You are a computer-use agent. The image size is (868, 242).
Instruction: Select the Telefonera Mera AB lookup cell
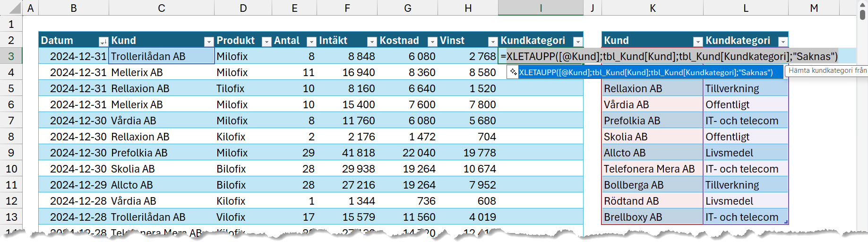point(653,169)
